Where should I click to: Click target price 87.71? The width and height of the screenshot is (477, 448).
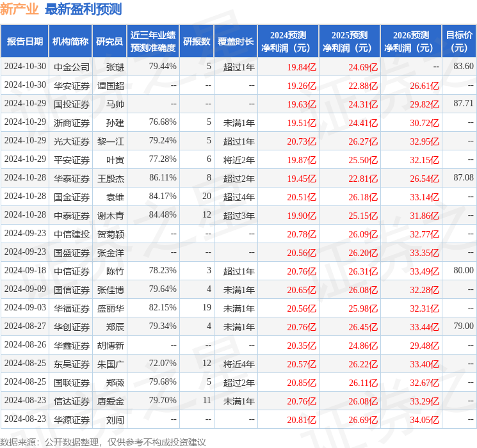click(x=464, y=104)
